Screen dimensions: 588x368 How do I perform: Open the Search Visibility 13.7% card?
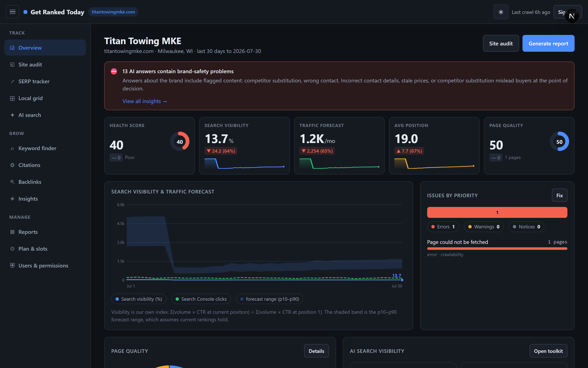(x=244, y=146)
